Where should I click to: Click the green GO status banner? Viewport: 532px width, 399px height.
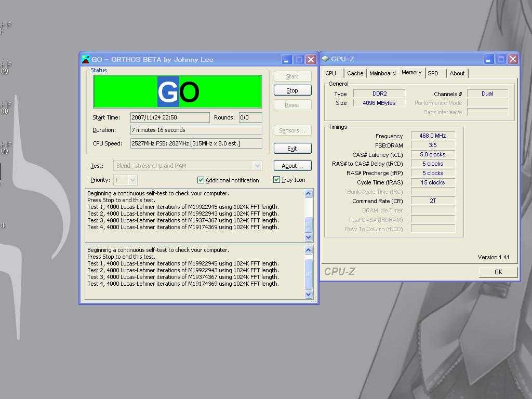(x=178, y=91)
